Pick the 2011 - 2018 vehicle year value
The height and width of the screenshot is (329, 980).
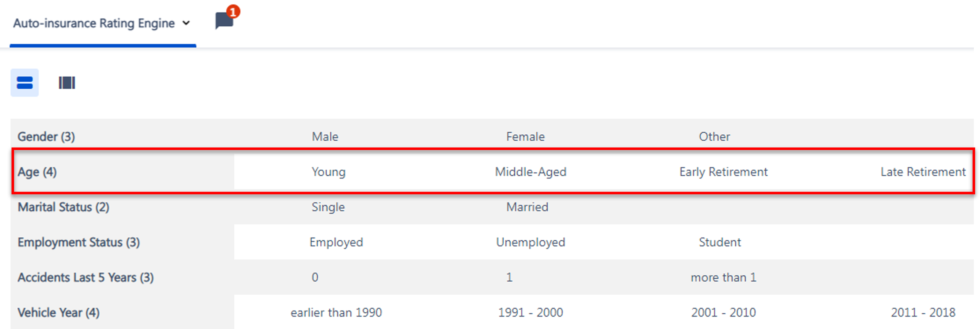point(923,313)
